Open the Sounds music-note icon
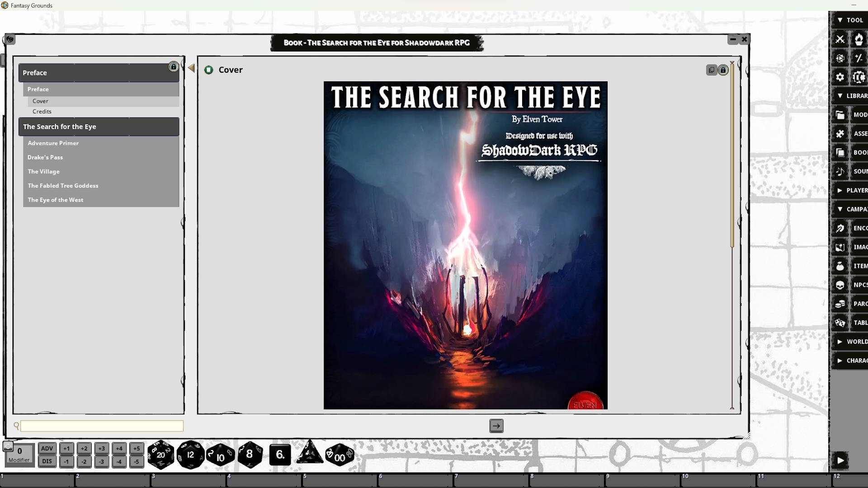The height and width of the screenshot is (488, 868). pos(840,171)
